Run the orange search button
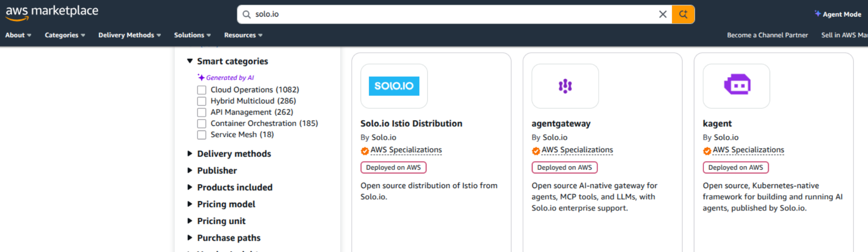Image resolution: width=868 pixels, height=252 pixels. point(683,14)
